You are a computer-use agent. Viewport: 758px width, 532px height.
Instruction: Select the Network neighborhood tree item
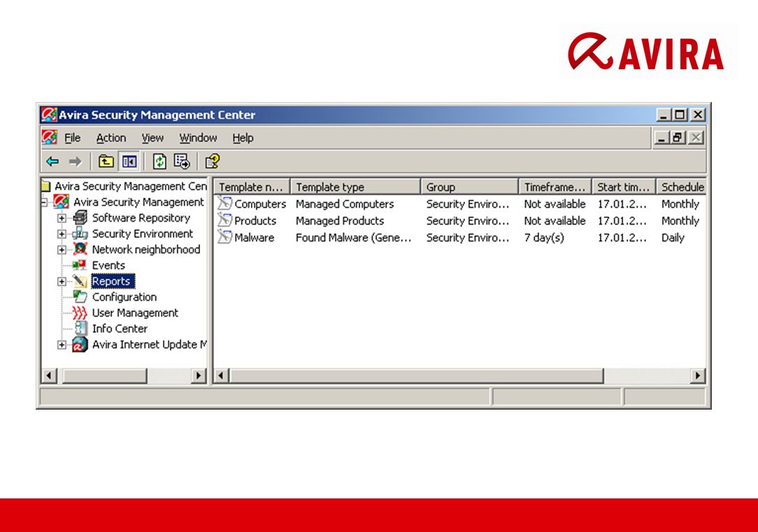click(x=146, y=250)
